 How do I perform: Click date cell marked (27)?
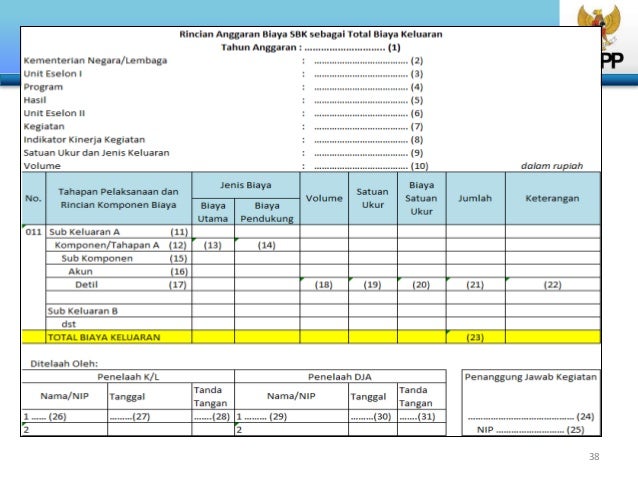pos(149,416)
